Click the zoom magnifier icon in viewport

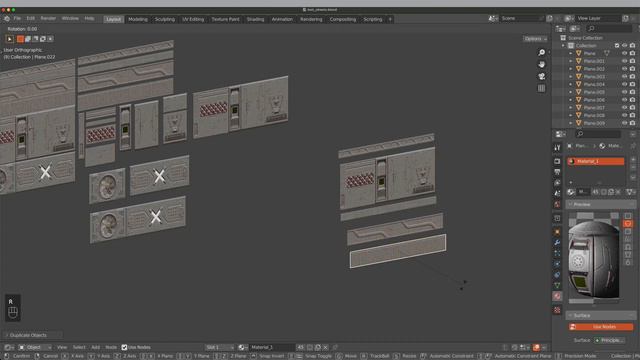point(541,53)
